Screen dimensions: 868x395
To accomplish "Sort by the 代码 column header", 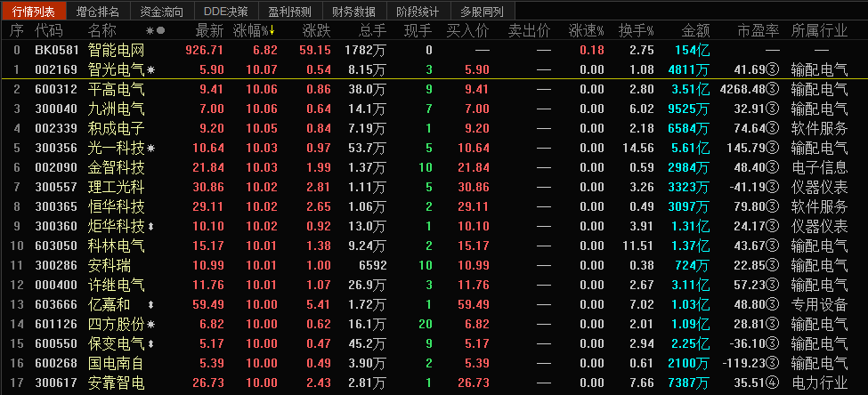I will (x=49, y=31).
